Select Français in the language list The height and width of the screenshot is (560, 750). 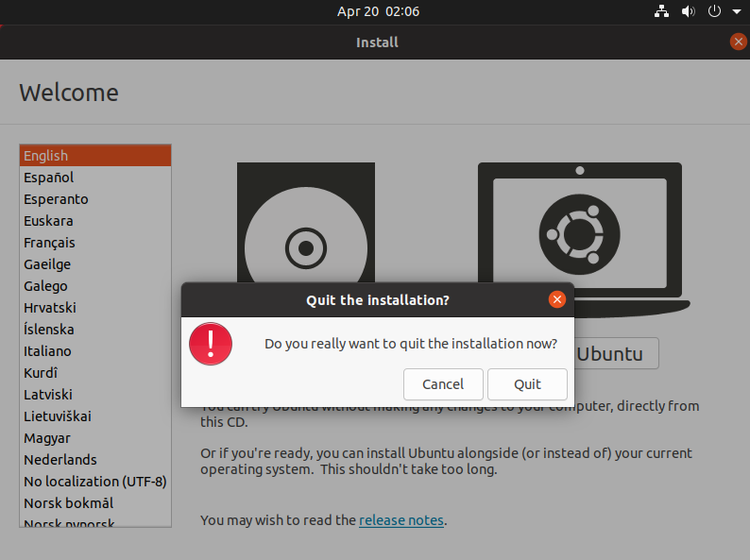tap(95, 243)
